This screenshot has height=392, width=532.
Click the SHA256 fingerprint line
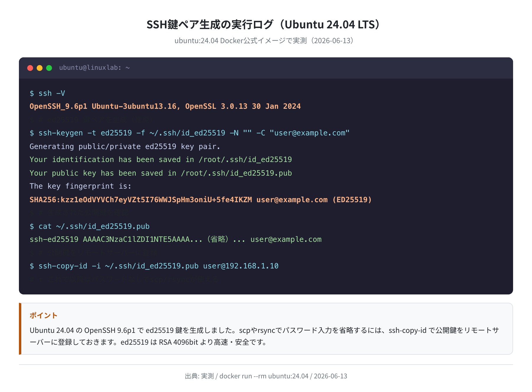pyautogui.click(x=201, y=200)
